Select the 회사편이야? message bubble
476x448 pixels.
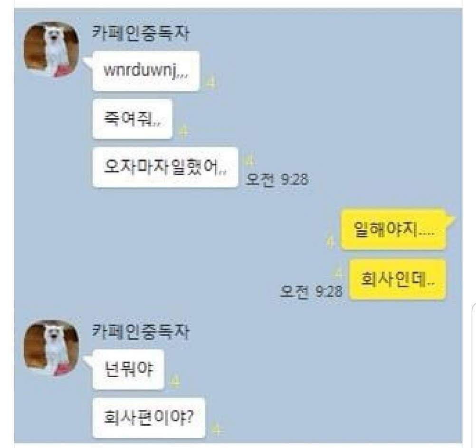click(x=149, y=418)
